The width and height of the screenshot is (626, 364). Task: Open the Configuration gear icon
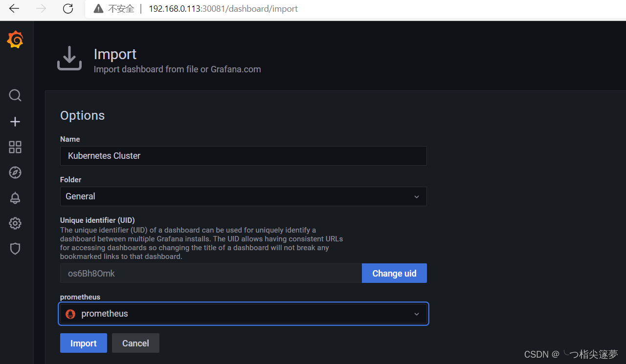(15, 223)
